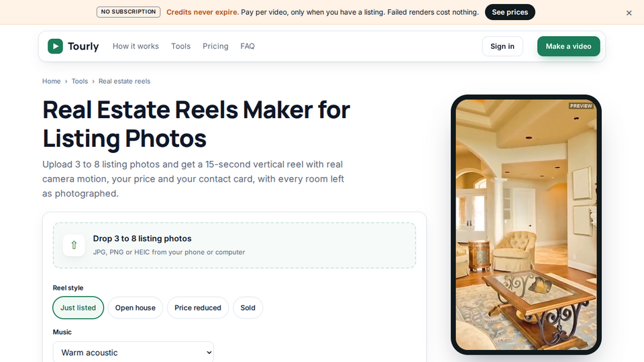Click the 'Music' label
This screenshot has height=362, width=644.
pos(62,332)
